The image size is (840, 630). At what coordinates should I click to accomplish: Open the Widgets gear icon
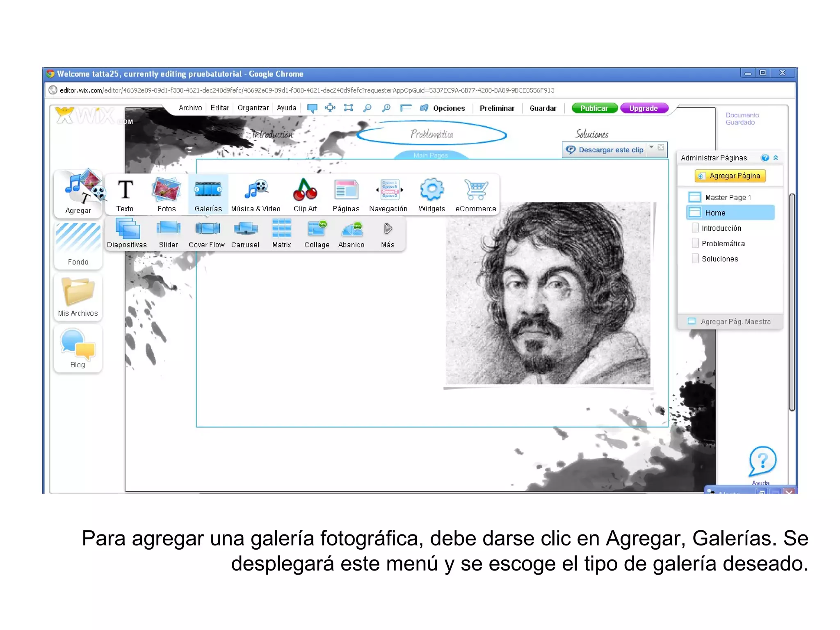click(432, 195)
